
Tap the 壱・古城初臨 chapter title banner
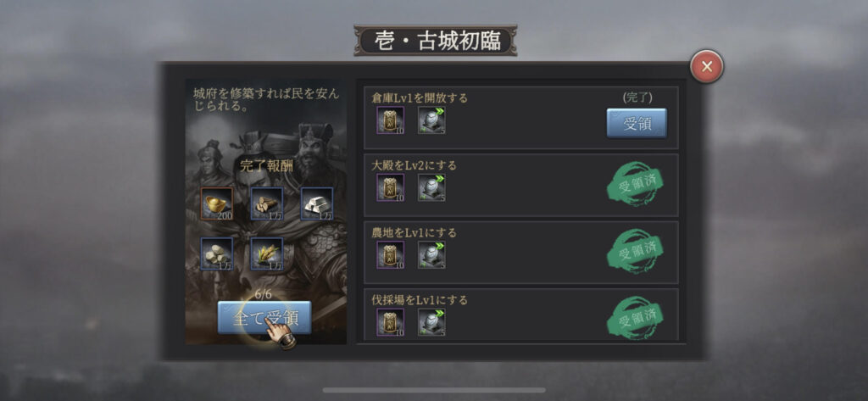pos(436,40)
